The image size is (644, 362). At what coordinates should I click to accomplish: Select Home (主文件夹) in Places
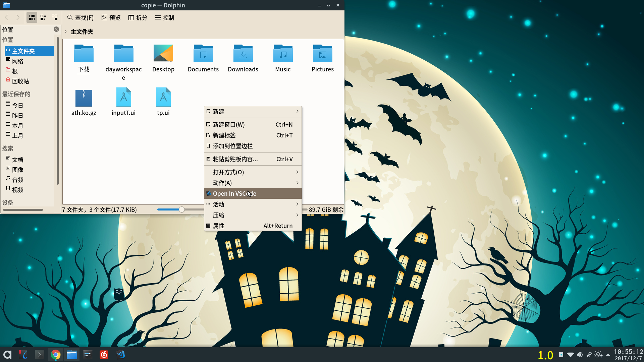pyautogui.click(x=30, y=51)
